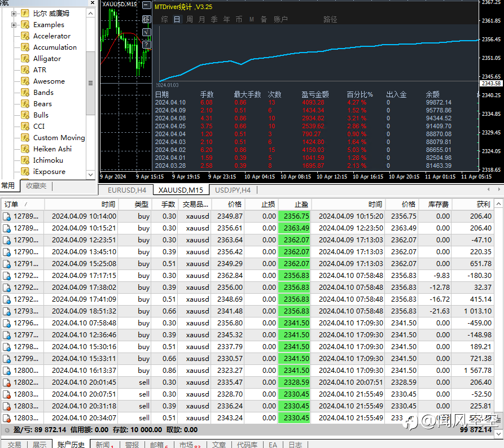Sort history by 获利 column header

[472, 205]
